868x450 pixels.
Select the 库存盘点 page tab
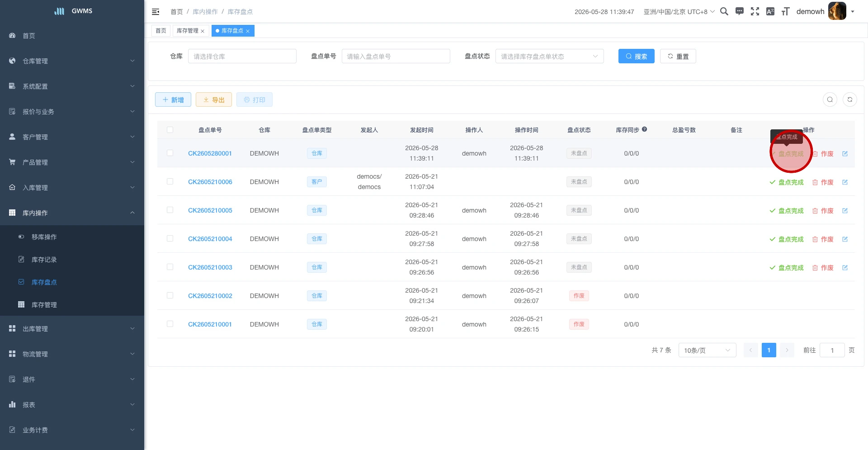point(232,31)
